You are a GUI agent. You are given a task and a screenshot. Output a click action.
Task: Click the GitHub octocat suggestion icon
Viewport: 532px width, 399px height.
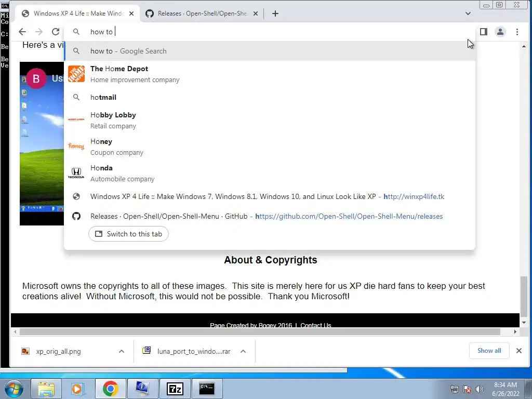tap(76, 216)
